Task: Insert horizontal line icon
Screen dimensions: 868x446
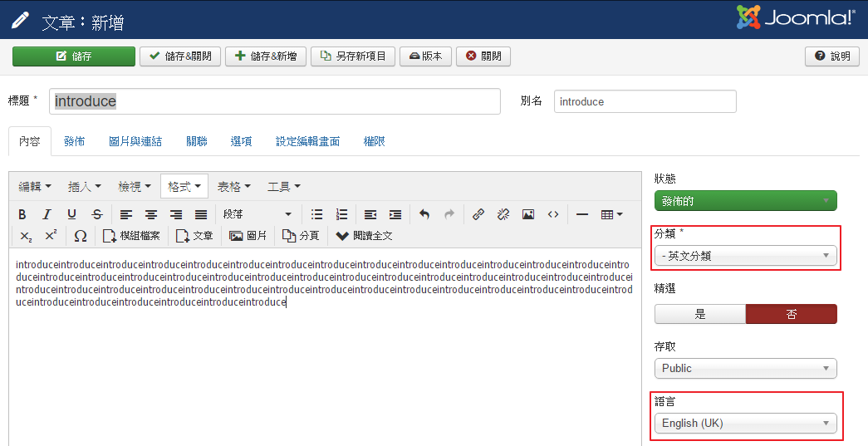Action: 582,214
